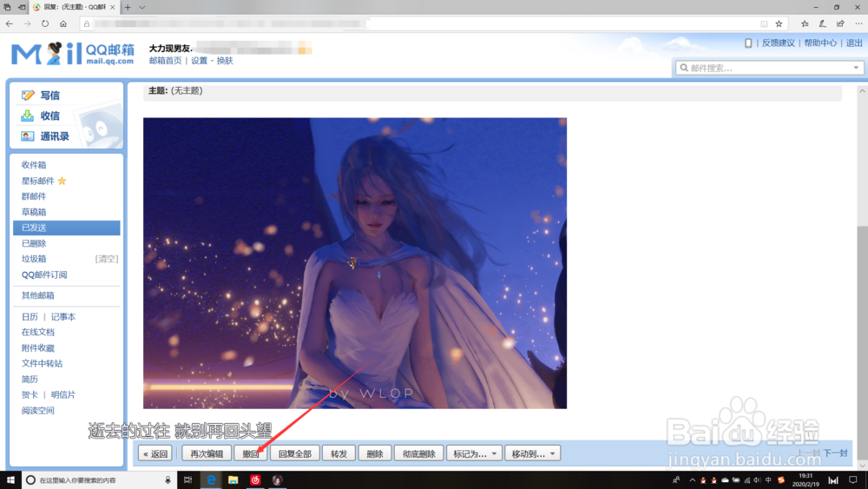Open the 标记为 dropdown
The image size is (868, 489).
click(475, 453)
